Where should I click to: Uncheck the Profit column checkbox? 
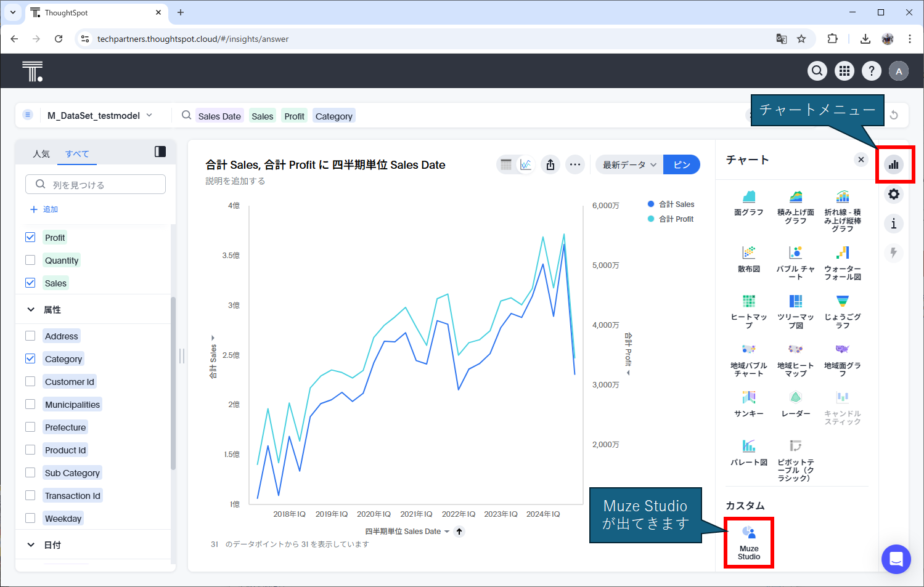point(30,237)
